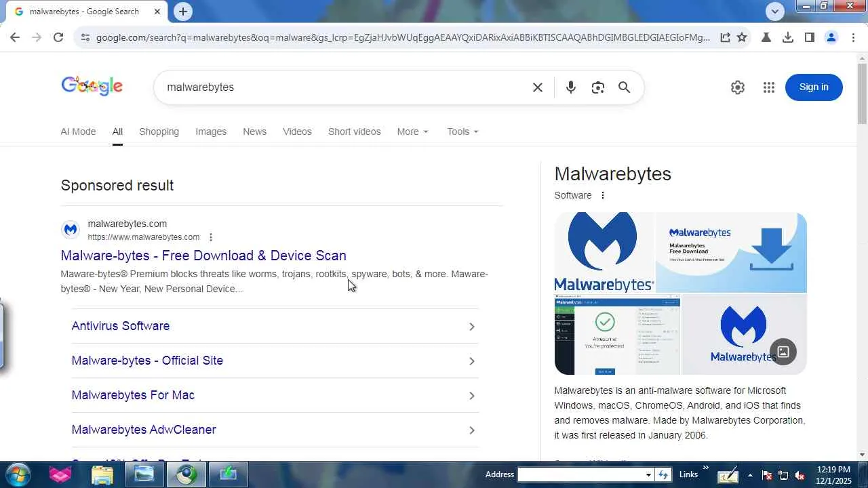Open the Antivirus Software sitelink

point(121,326)
